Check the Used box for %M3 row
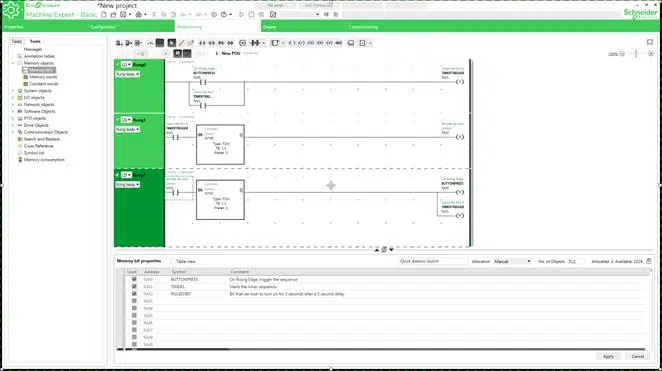This screenshot has height=371, width=662. click(134, 301)
